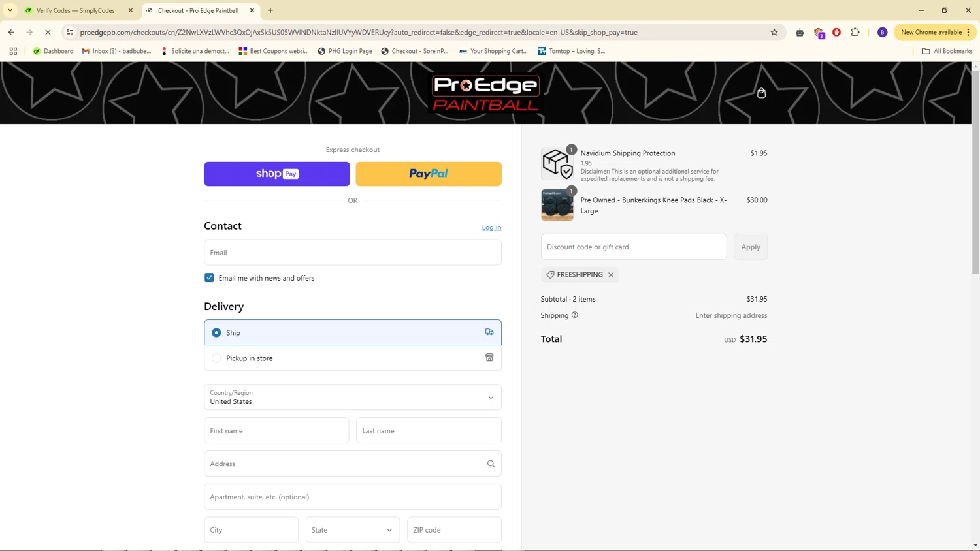The width and height of the screenshot is (980, 551).
Task: Toggle Email me with news and offers
Action: tap(209, 277)
